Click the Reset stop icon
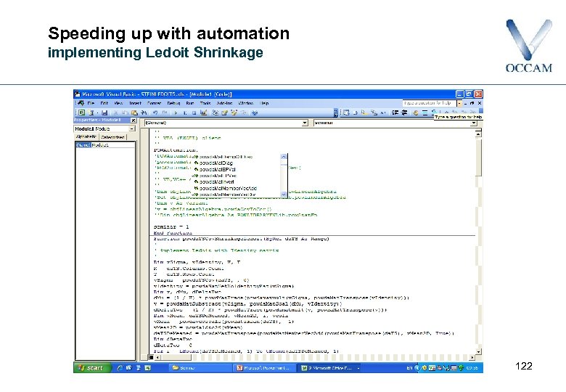This screenshot has height=392, width=566. [x=194, y=113]
